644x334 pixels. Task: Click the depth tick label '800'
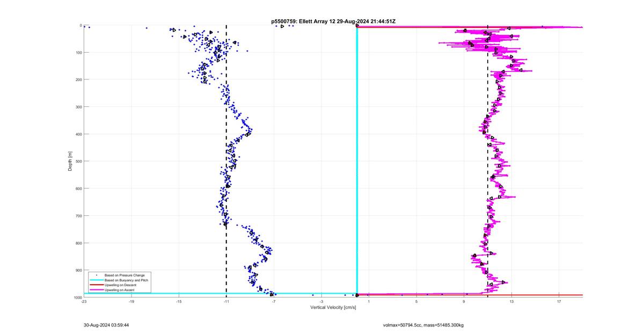78,243
